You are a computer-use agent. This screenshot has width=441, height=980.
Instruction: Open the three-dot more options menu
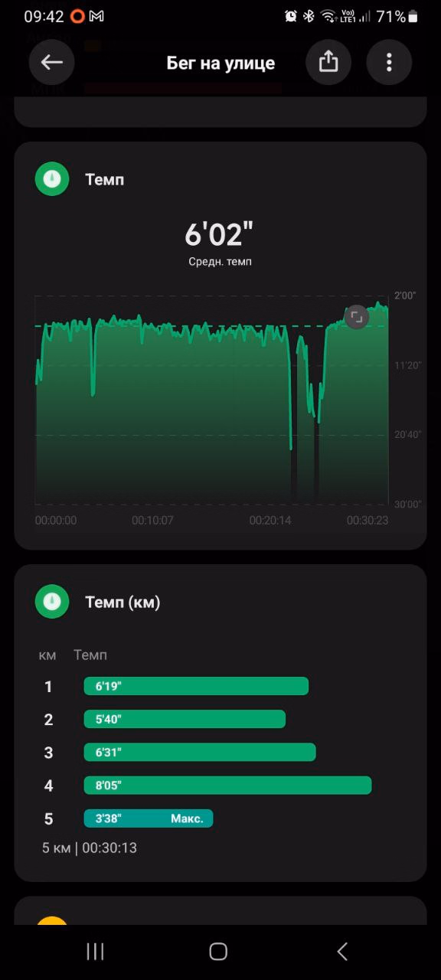coord(389,62)
